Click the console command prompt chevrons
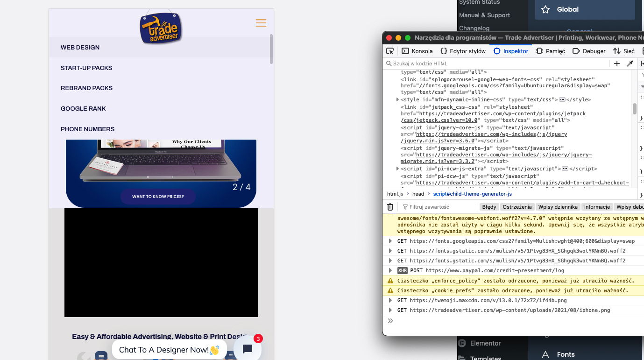The image size is (644, 360). [x=390, y=321]
